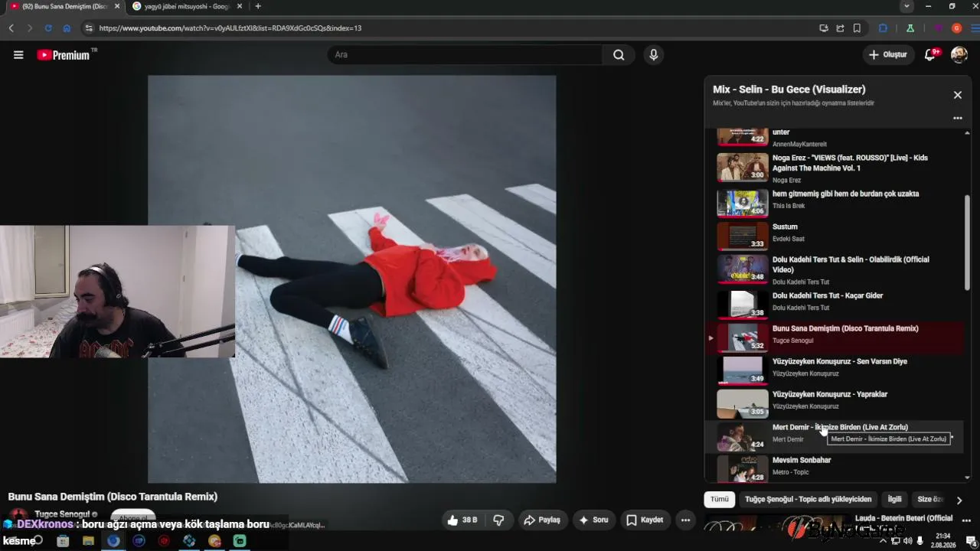Select the Tümü filter chip
This screenshot has height=551, width=980.
pyautogui.click(x=720, y=500)
